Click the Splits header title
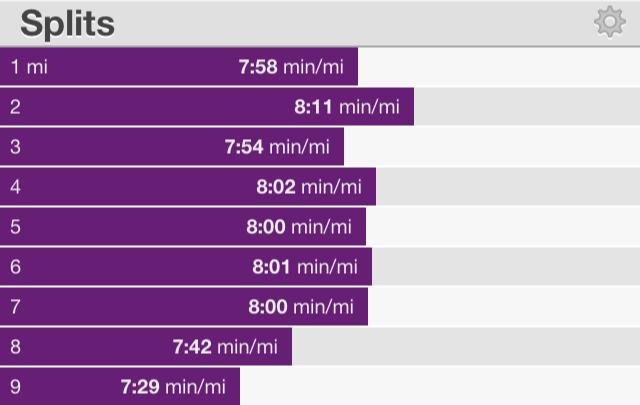 (x=67, y=24)
